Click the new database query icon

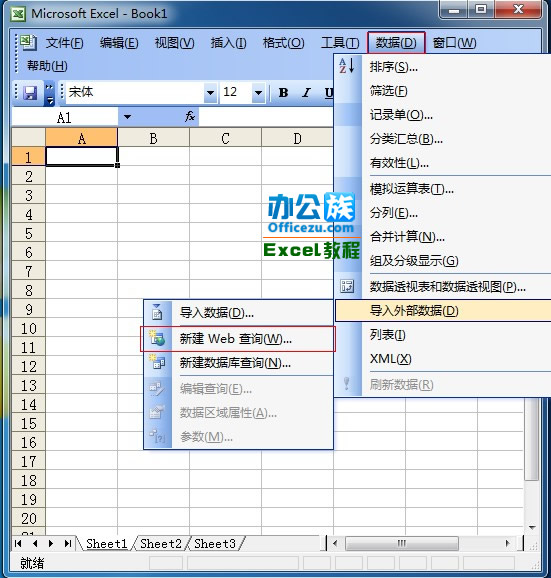(157, 362)
